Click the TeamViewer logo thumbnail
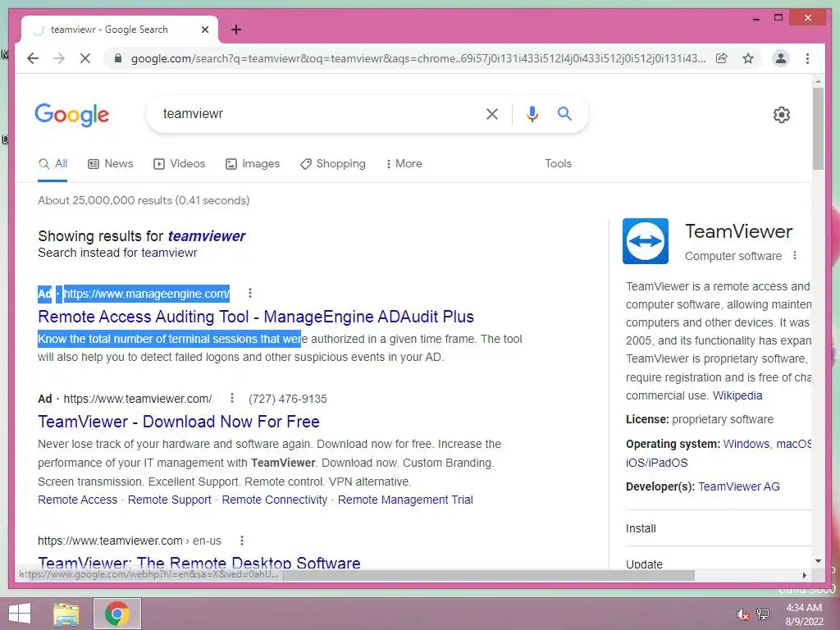Image resolution: width=840 pixels, height=630 pixels. 646,241
